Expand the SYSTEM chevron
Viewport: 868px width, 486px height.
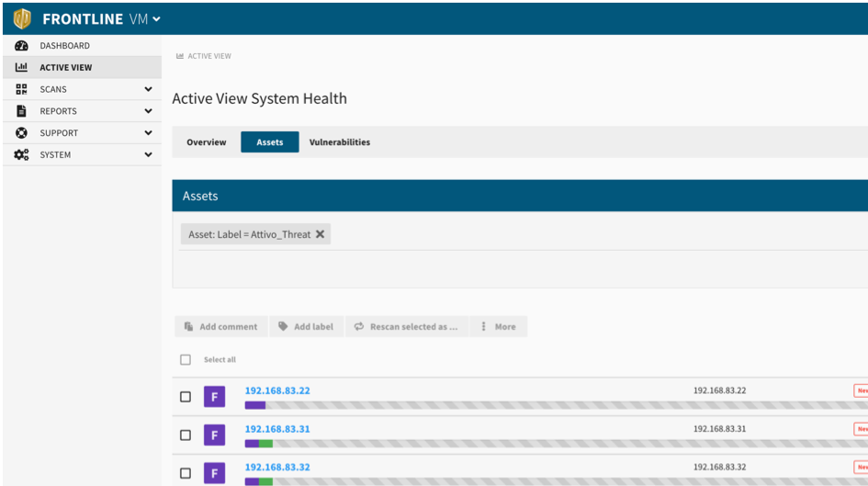tap(148, 154)
